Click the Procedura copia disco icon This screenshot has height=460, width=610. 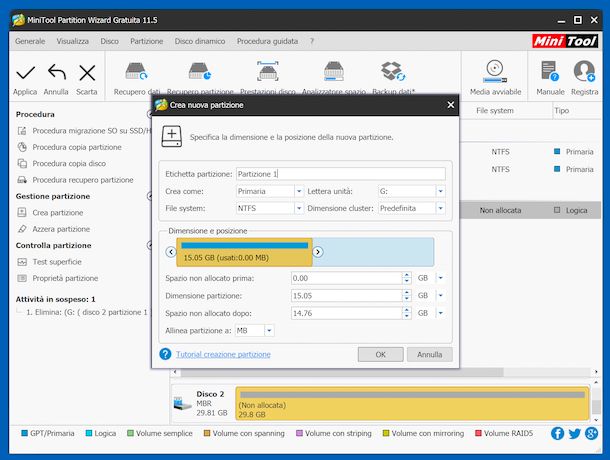point(22,163)
